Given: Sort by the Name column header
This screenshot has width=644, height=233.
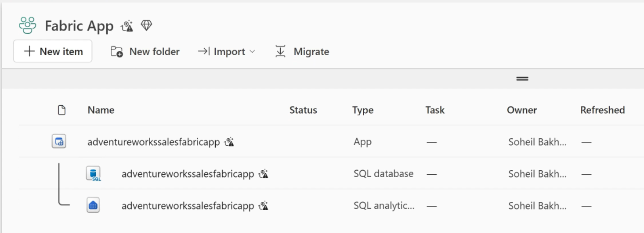Looking at the screenshot, I should tap(101, 110).
